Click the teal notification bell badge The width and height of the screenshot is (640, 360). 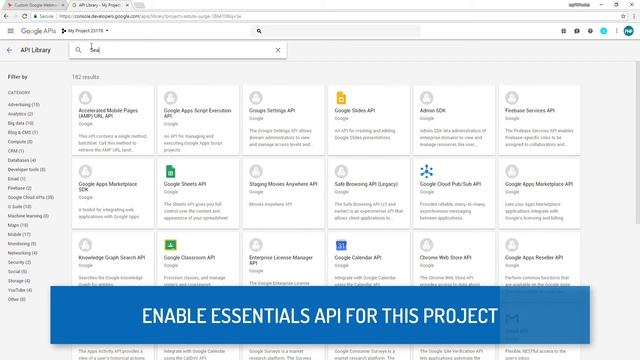(x=603, y=31)
